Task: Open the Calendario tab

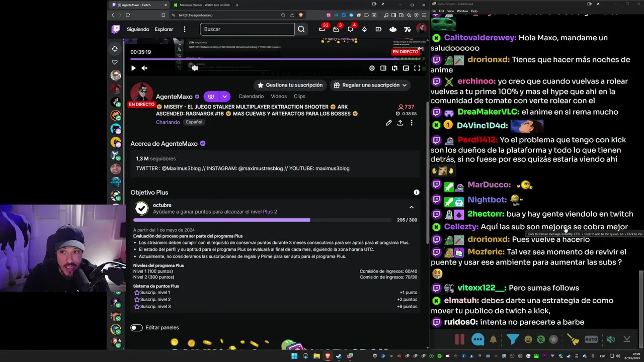Action: pos(251,96)
